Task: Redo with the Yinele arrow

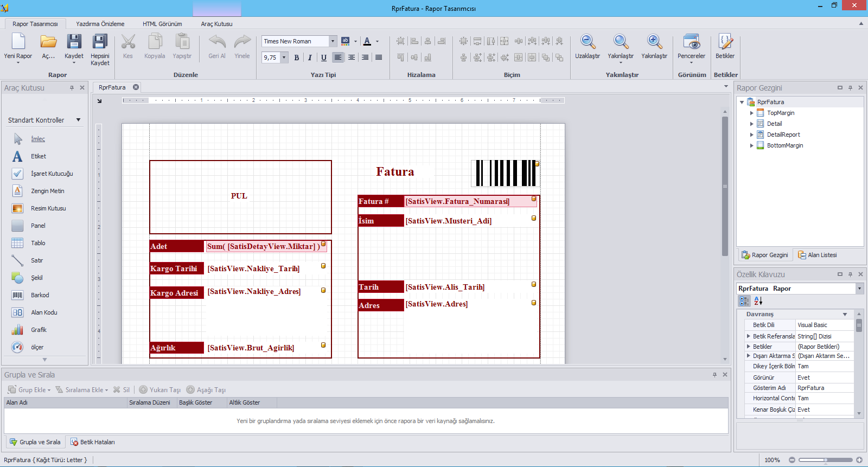Action: (x=242, y=42)
